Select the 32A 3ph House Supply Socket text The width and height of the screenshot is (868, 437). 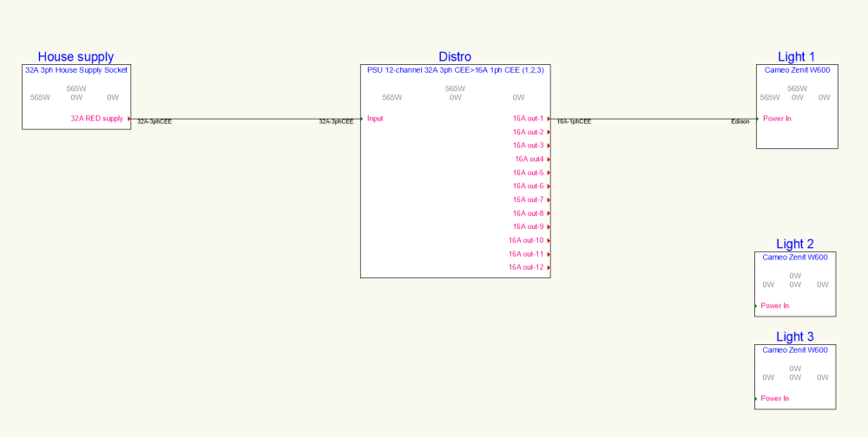click(76, 70)
